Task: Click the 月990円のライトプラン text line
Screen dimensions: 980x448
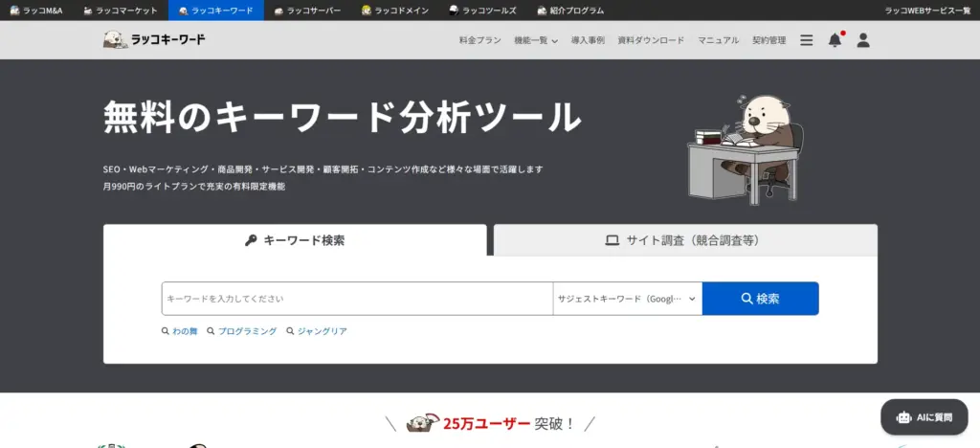Action: pyautogui.click(x=194, y=187)
